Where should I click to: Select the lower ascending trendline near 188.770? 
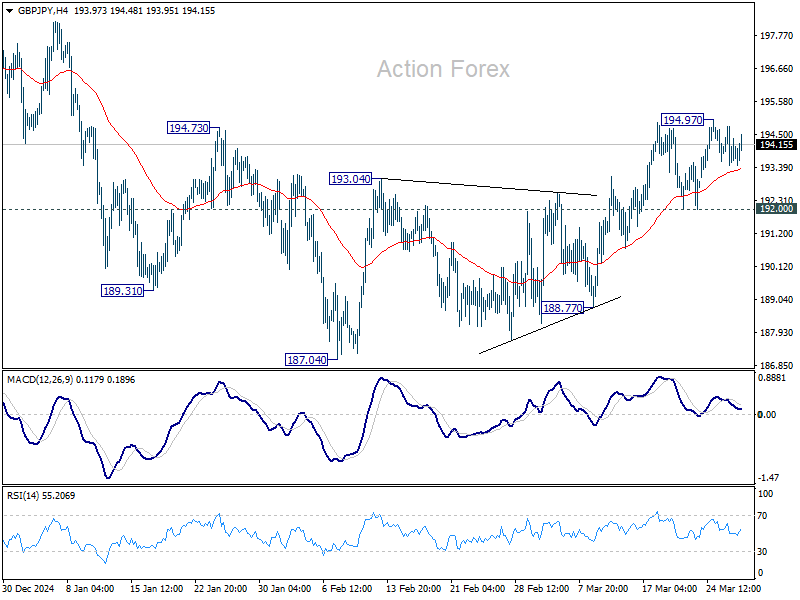point(550,324)
